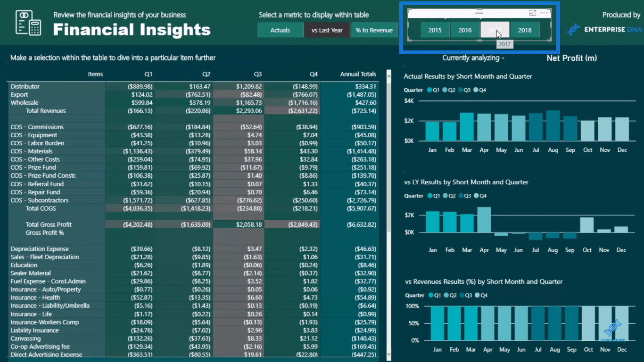This screenshot has height=362, width=644.
Task: Click Distributor Q3 value $1,209.82
Action: point(248,86)
